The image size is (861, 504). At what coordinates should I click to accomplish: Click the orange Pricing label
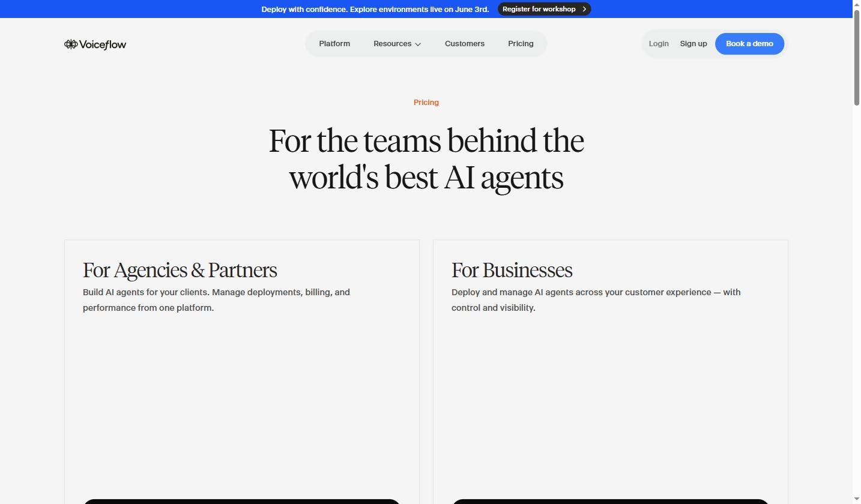tap(426, 103)
